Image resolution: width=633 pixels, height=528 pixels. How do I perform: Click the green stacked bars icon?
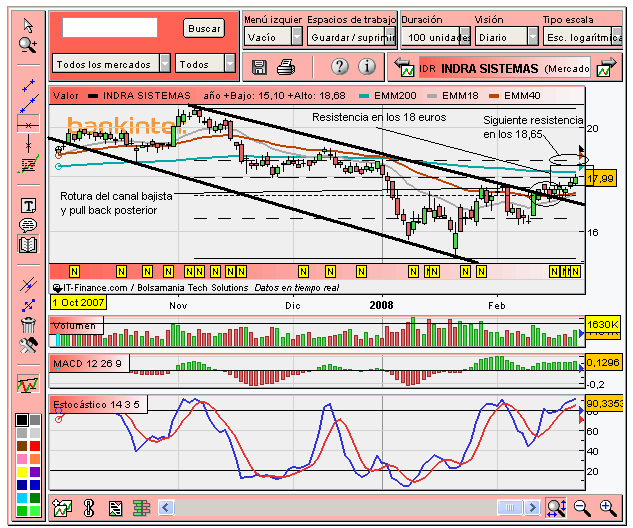141,508
